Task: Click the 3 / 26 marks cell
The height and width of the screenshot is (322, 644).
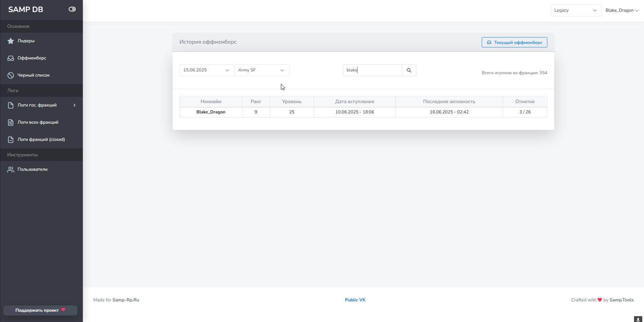Action: coord(525,112)
